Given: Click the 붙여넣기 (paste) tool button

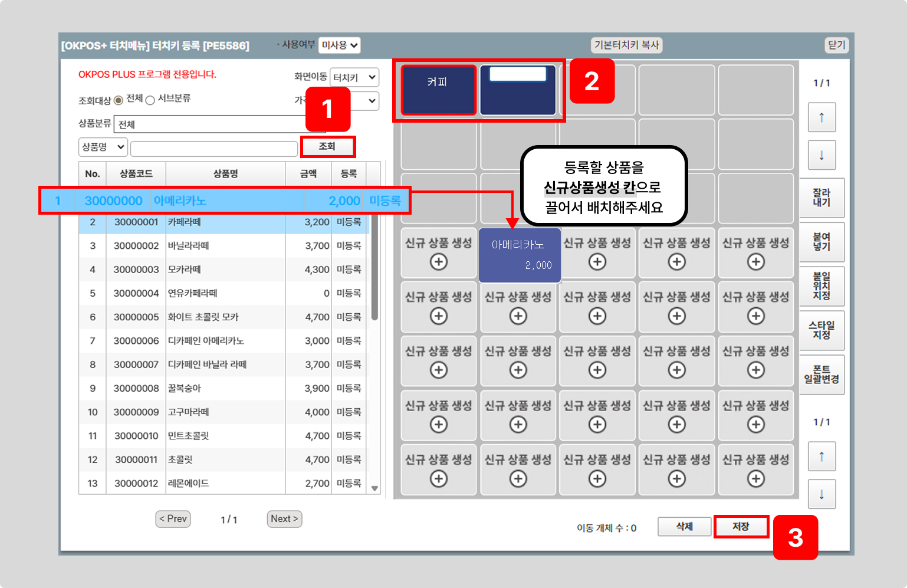Looking at the screenshot, I should pos(821,242).
